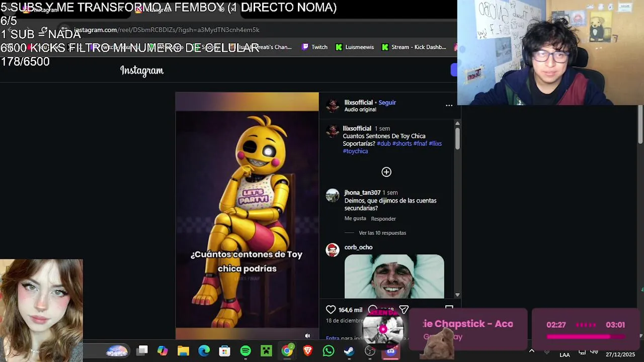Follow the account with the Seguir link
The height and width of the screenshot is (362, 644).
[x=387, y=103]
